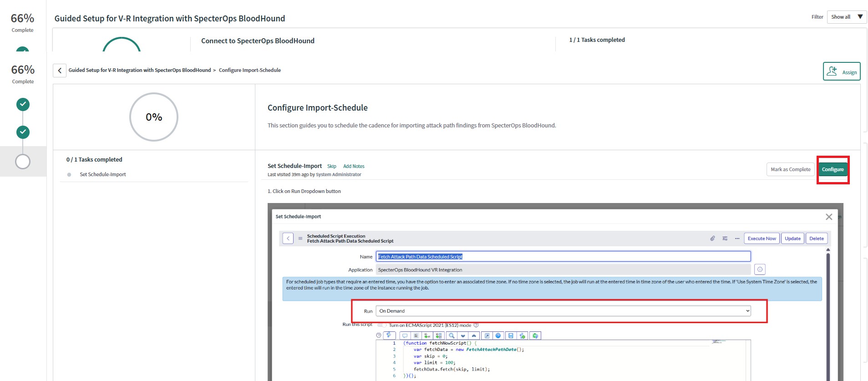
Task: Click the comment toggle icon in script toolbar
Action: [x=405, y=335]
